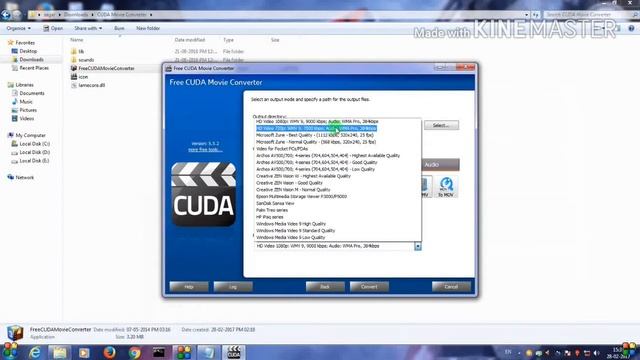
Task: Select the icon file in Explorer
Action: (x=83, y=77)
